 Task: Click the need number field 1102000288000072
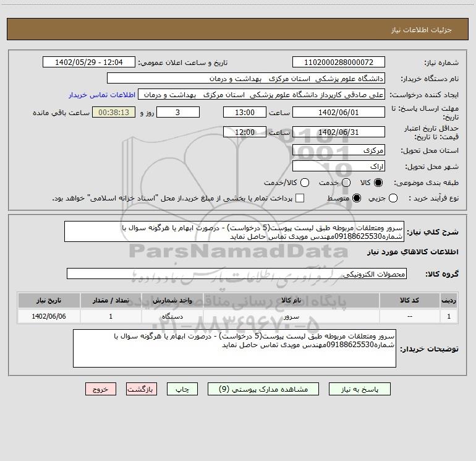339,62
